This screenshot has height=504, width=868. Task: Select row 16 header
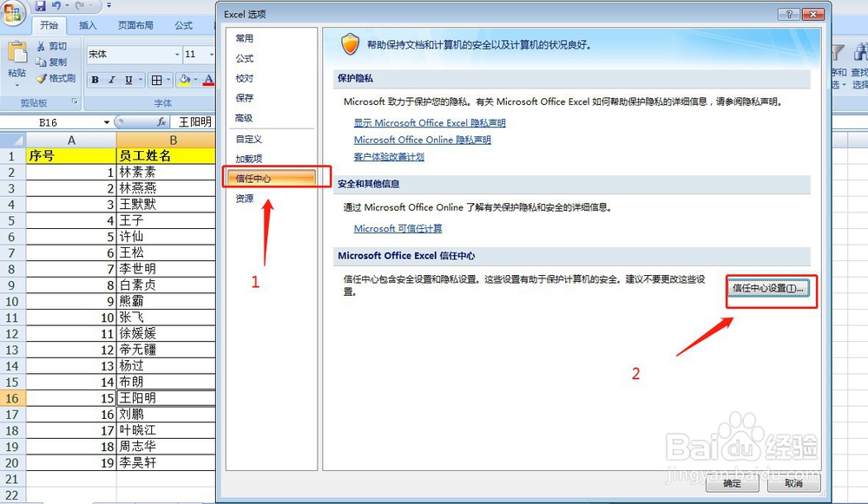click(12, 398)
